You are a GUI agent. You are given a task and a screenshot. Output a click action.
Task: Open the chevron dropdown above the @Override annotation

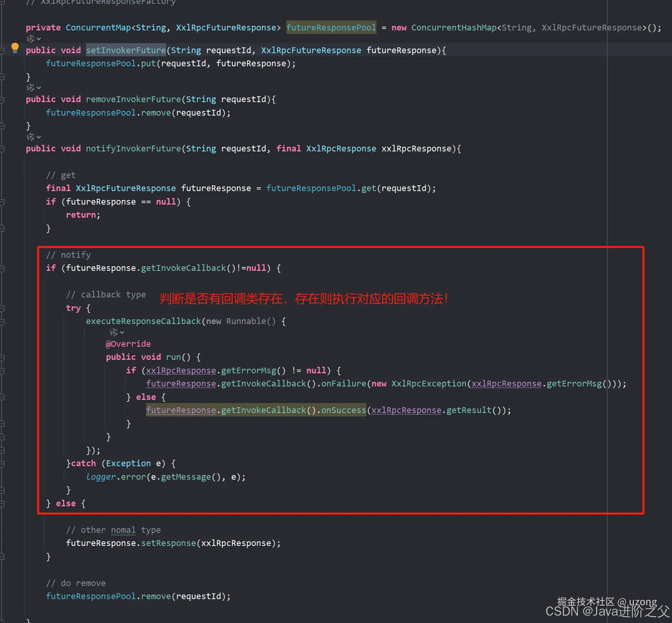[122, 332]
